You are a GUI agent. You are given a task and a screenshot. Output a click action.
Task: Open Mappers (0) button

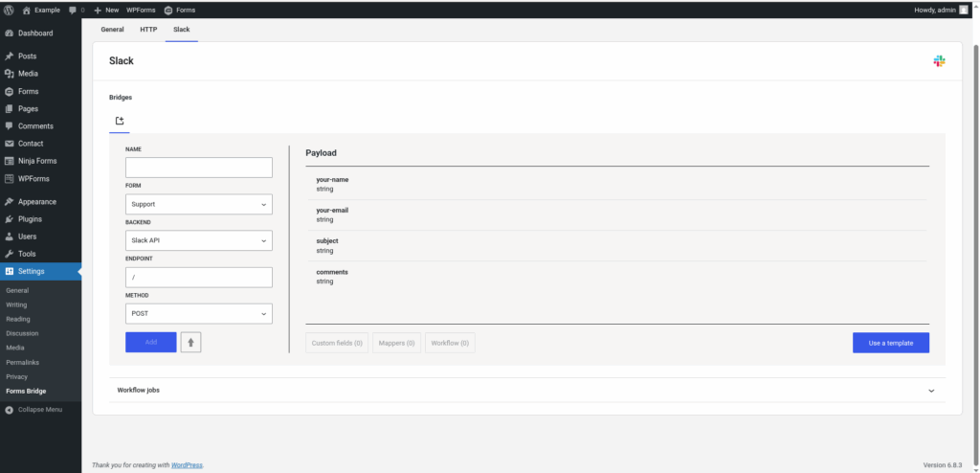point(397,343)
